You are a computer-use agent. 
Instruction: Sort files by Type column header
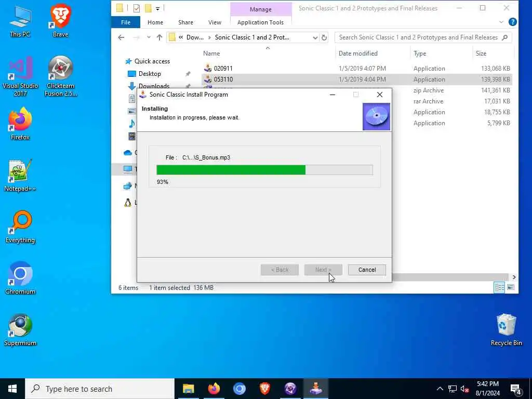tap(420, 54)
